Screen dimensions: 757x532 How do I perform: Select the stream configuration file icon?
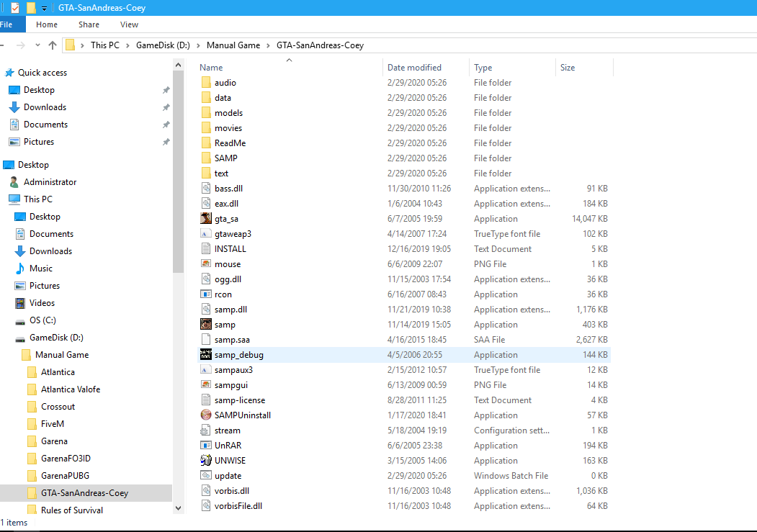coord(206,430)
